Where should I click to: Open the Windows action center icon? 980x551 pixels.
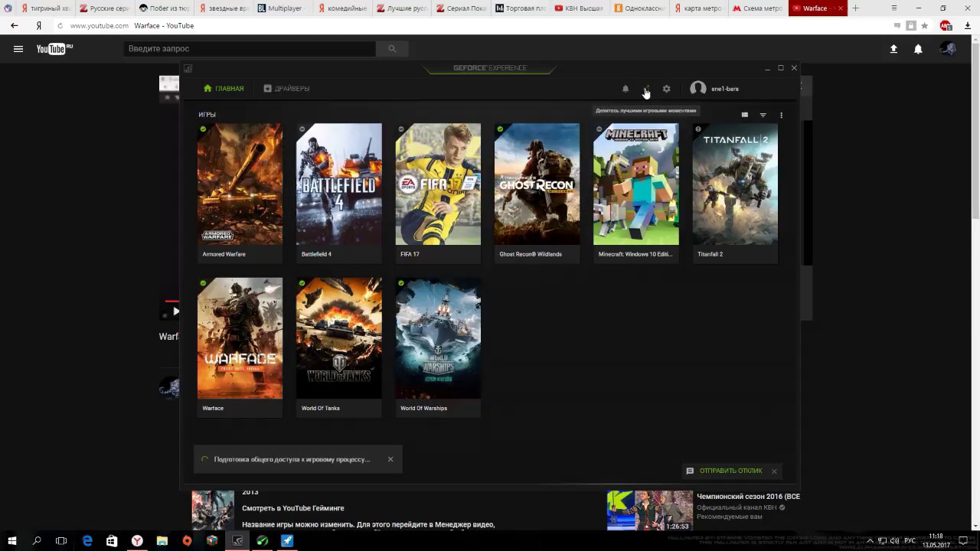tap(964, 540)
